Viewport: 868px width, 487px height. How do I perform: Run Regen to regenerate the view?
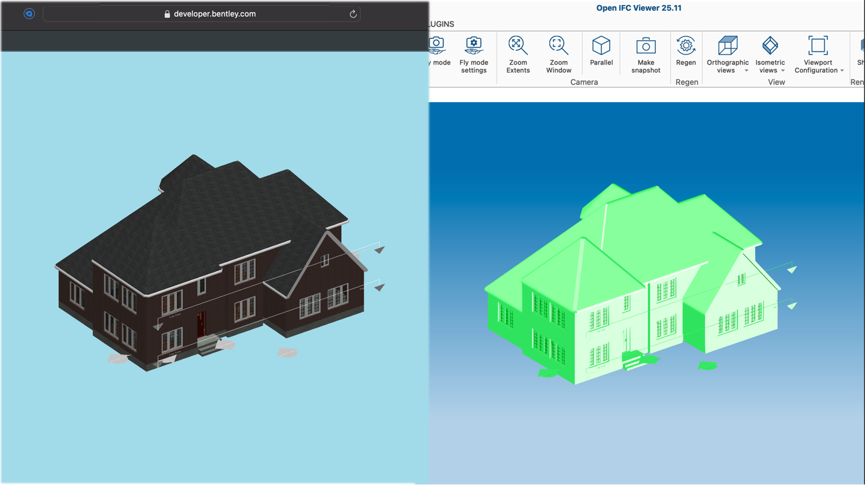coord(685,51)
